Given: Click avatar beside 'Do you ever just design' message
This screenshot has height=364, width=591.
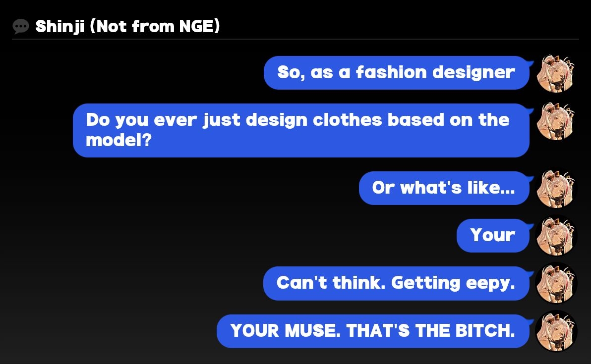Looking at the screenshot, I should 556,121.
